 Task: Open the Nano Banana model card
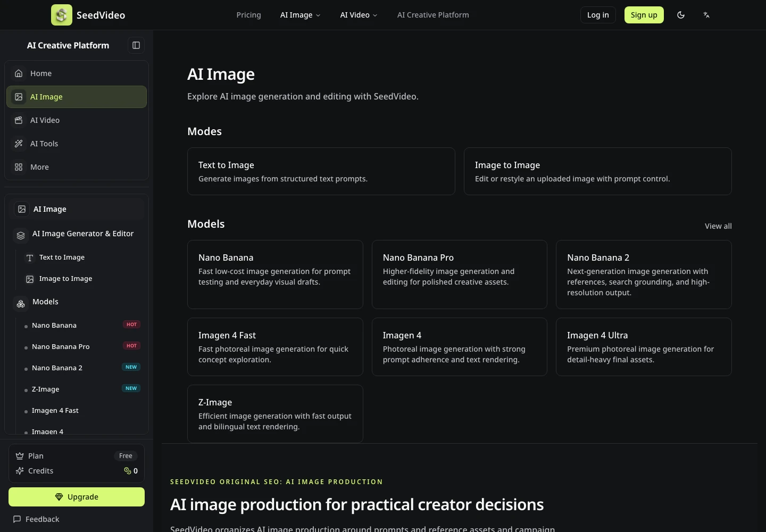click(275, 275)
